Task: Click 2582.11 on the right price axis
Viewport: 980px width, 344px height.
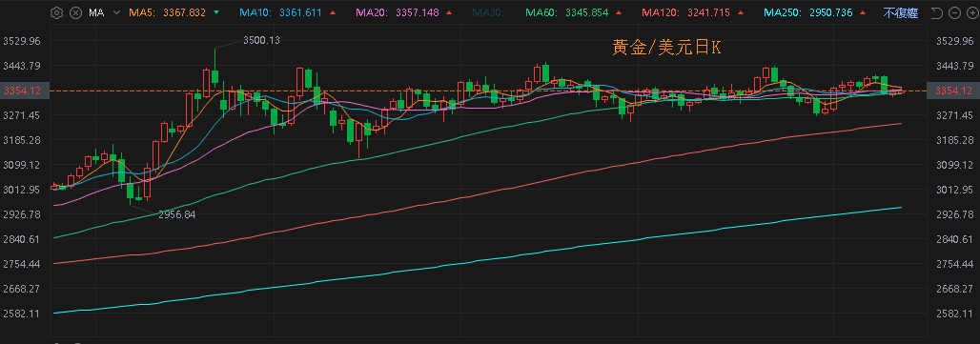Action: coord(954,314)
